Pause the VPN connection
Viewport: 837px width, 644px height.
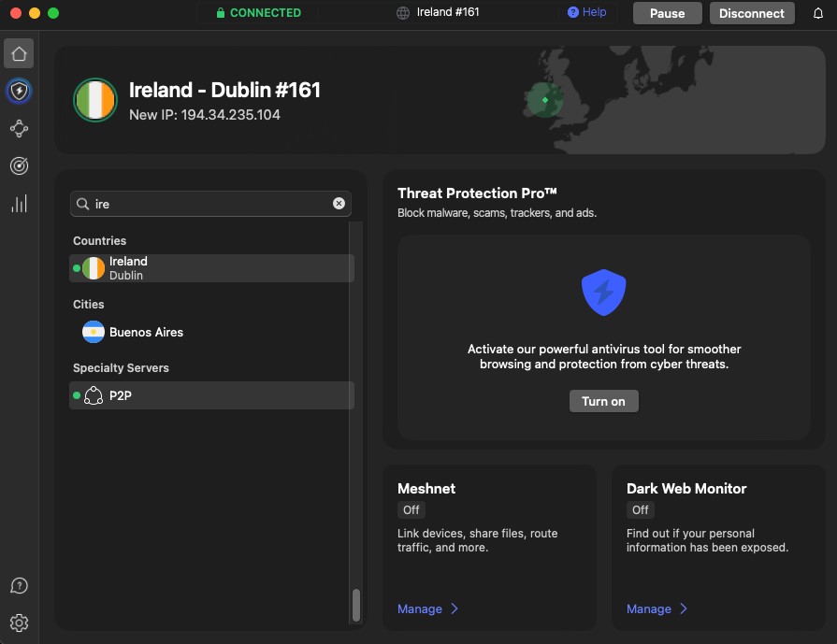[667, 13]
